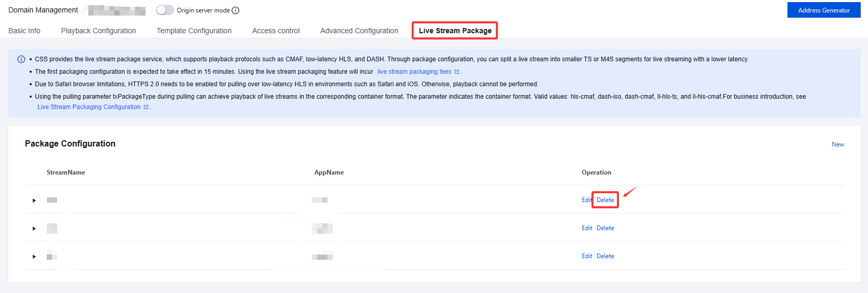Select the Advanced Configuration tab
The height and width of the screenshot is (293, 868).
[359, 31]
